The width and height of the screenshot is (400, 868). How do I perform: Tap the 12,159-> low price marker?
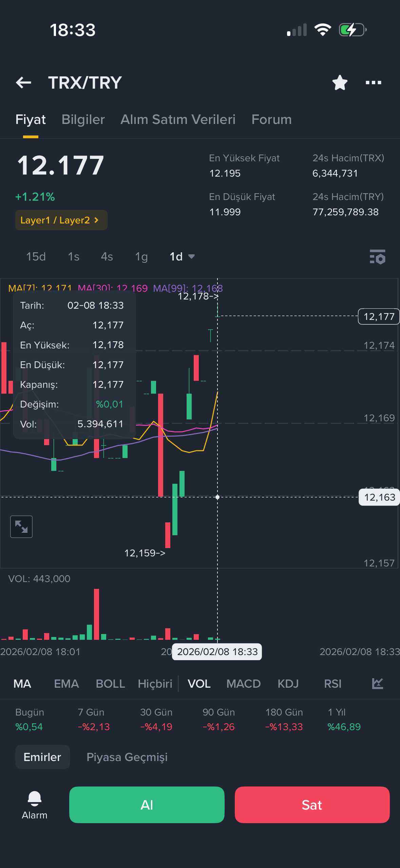coord(145,553)
